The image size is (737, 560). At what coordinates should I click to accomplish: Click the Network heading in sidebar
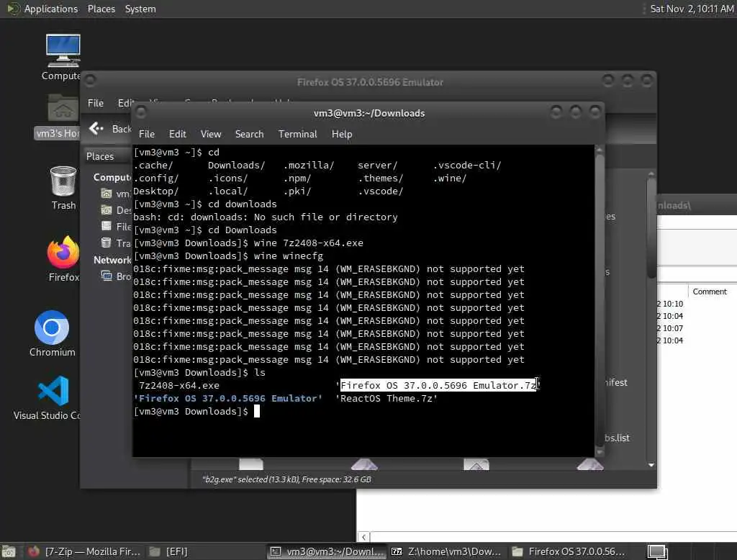(112, 260)
